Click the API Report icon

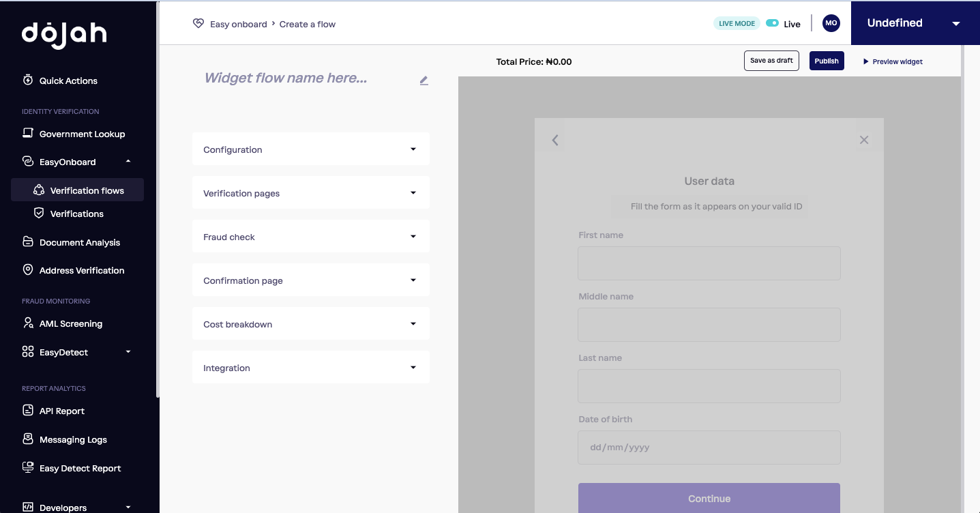point(28,411)
